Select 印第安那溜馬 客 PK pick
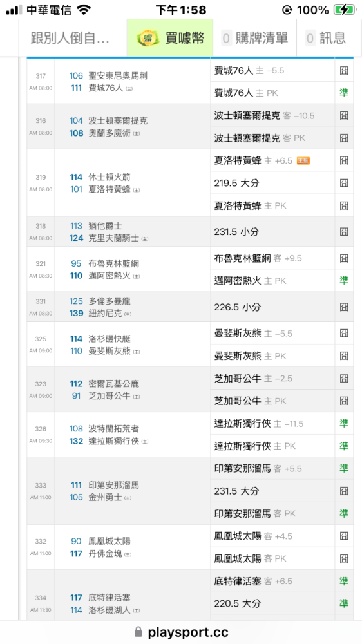Viewport: 362px width, 644px height. pyautogui.click(x=273, y=513)
